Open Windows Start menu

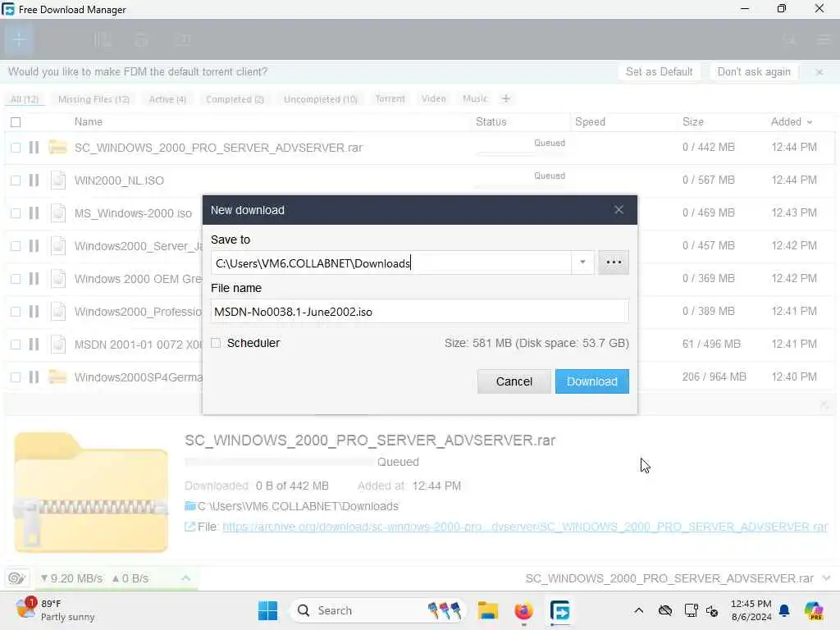268,610
